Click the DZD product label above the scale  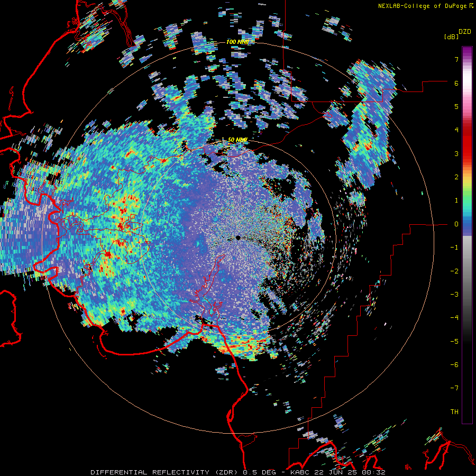pos(465,32)
